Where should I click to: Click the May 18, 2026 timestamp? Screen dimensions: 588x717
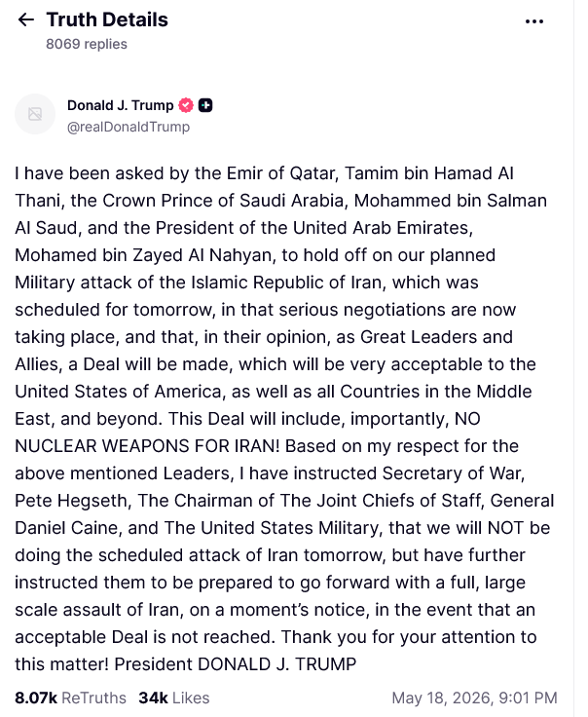474,698
